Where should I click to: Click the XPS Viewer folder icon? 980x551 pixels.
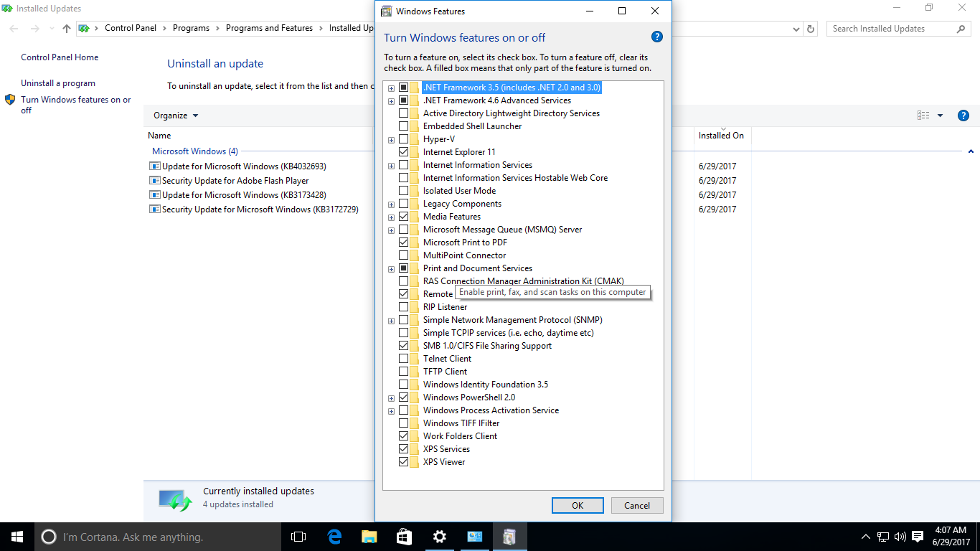(x=415, y=462)
